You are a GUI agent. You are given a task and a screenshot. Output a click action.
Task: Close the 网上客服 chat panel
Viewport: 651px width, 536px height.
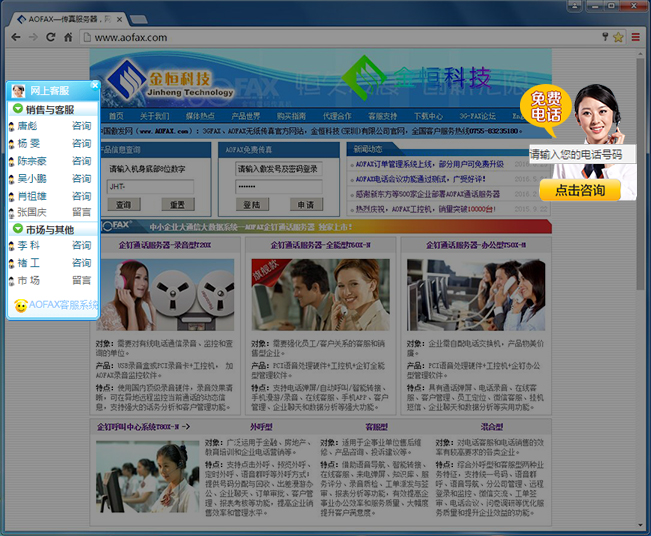[x=95, y=86]
